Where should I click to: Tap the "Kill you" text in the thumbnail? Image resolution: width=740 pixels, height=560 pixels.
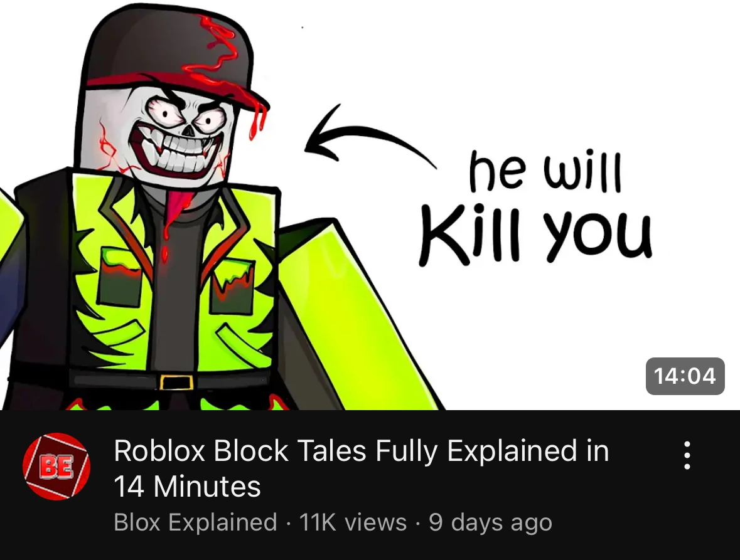tap(535, 233)
